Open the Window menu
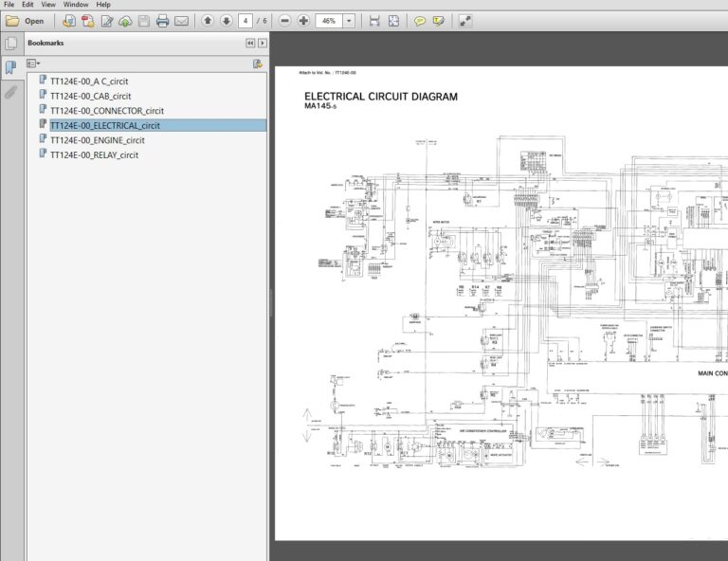The image size is (728, 561). point(77,5)
